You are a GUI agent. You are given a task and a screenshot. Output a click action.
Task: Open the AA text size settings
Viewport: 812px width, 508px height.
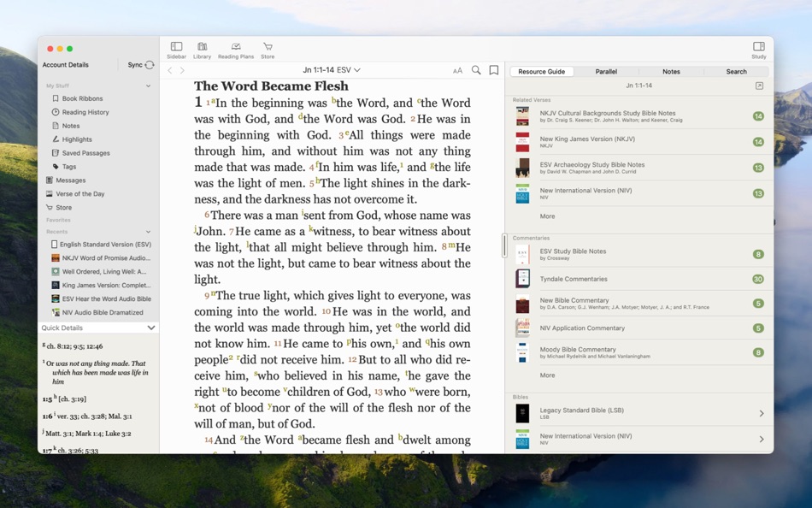coord(458,70)
